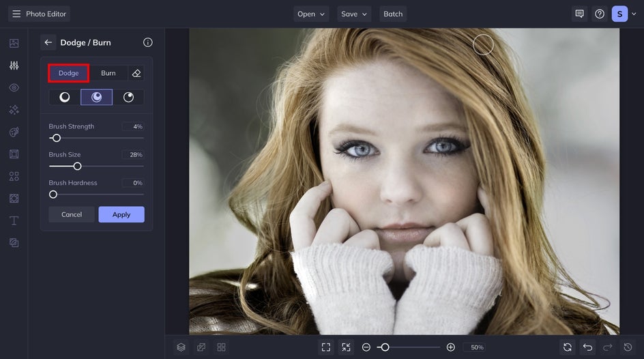Open the Effects sparkle sidebar icon
This screenshot has height=359, width=644.
[14, 110]
